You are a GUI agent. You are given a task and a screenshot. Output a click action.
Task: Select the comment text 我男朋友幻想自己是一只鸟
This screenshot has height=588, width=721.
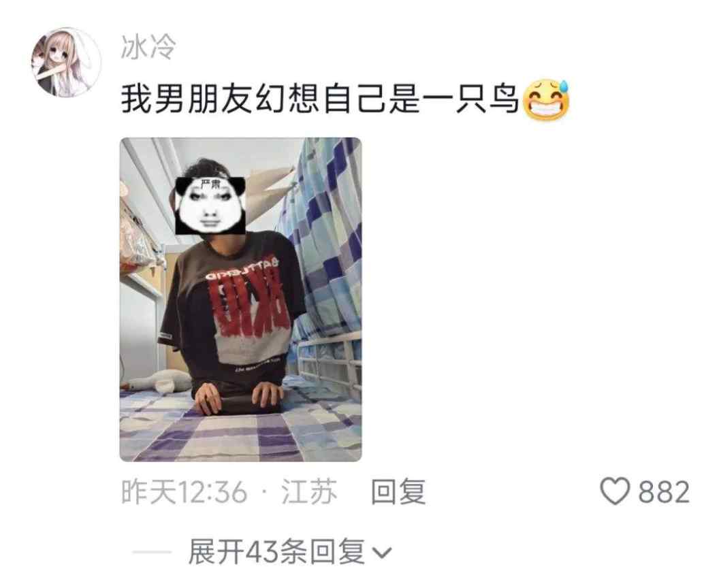320,100
